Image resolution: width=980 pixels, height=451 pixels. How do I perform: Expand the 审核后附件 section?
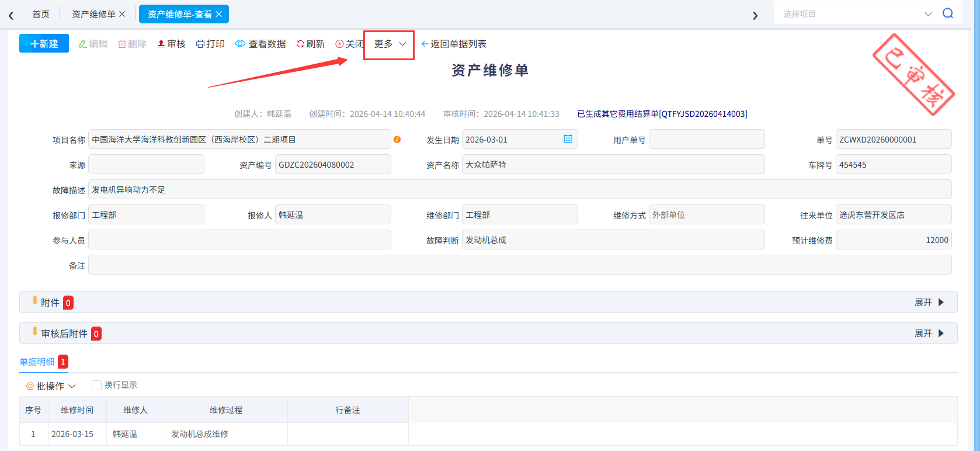929,334
